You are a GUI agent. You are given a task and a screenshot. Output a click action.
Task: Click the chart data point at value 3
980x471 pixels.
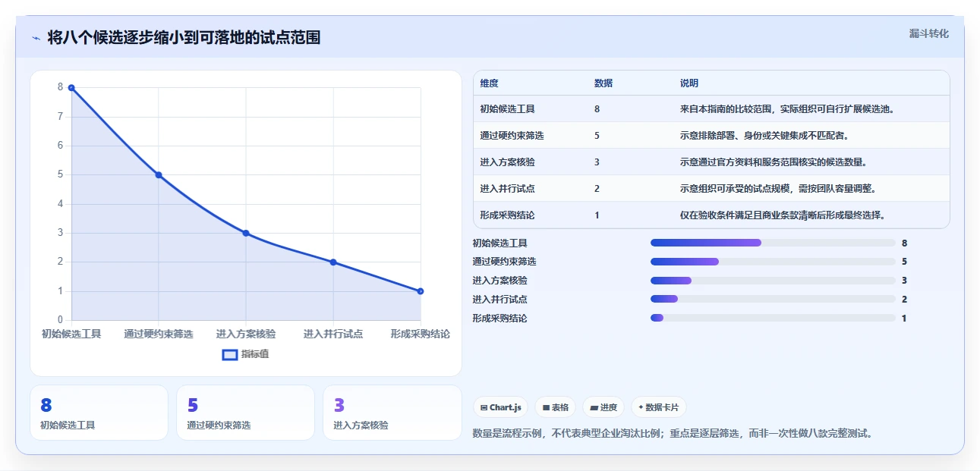pos(246,233)
